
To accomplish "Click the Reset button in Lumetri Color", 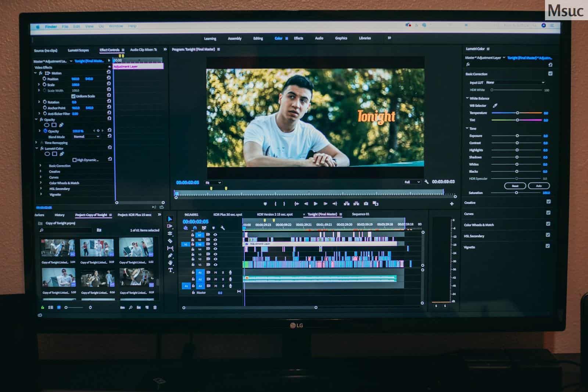I will click(515, 186).
